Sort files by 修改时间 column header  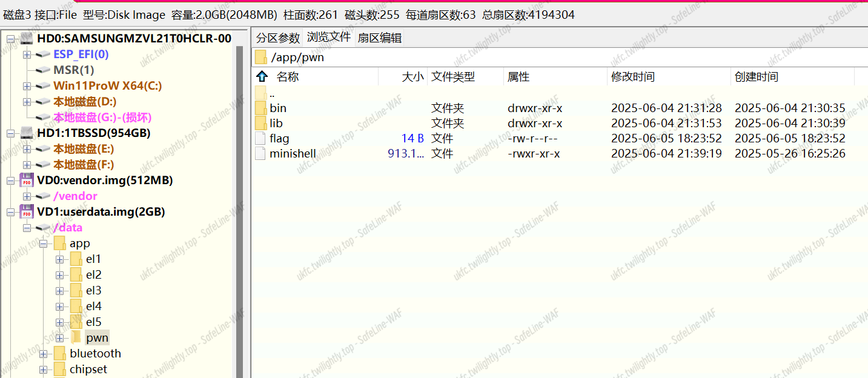click(632, 77)
